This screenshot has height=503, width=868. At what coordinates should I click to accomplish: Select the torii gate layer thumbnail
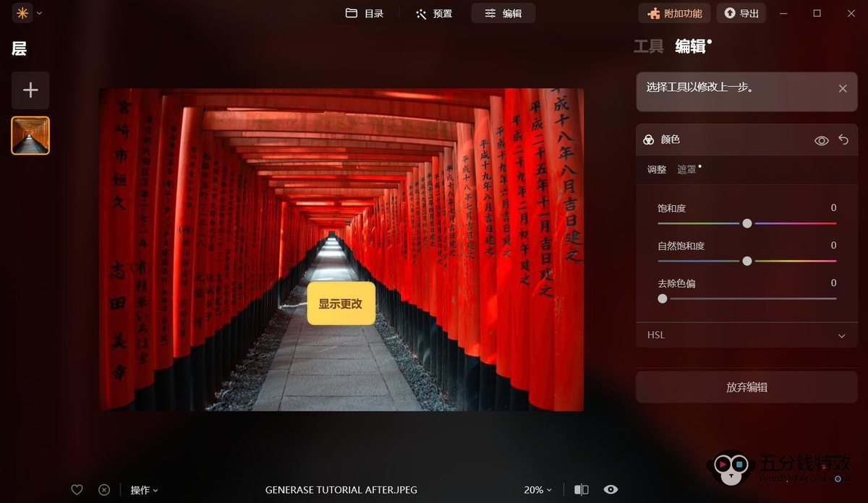point(30,136)
